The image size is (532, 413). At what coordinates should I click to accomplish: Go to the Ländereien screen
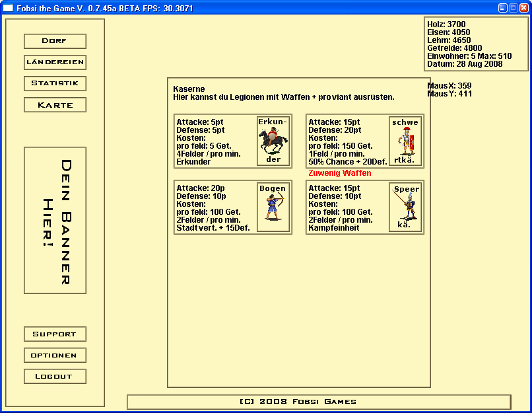[55, 62]
